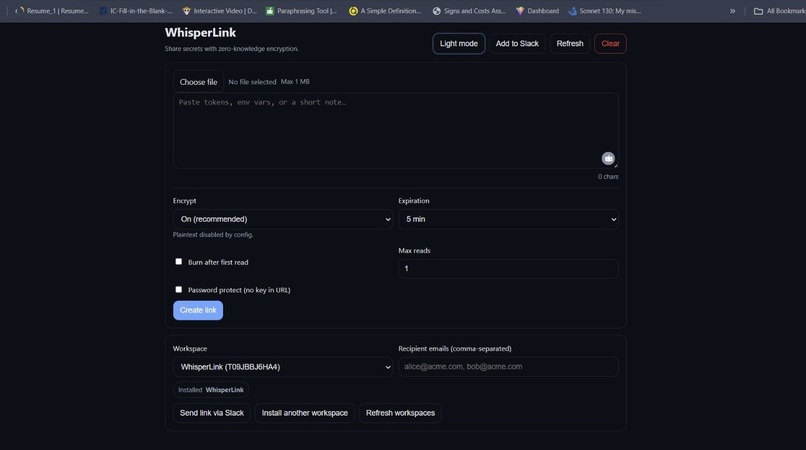Click the '0 chars' counter text

608,176
